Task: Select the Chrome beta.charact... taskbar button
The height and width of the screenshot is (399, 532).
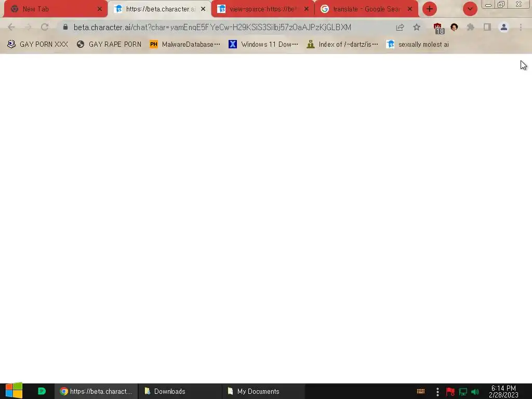Action: [96, 391]
